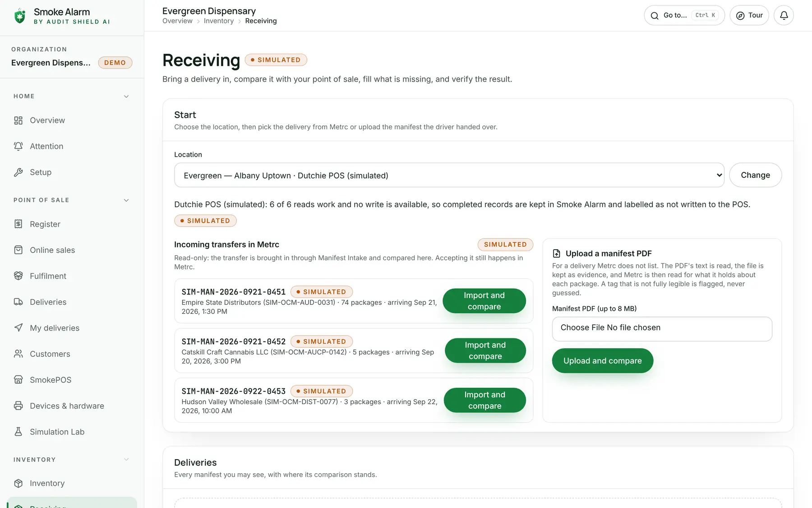Collapse the Home sidebar section
The image size is (812, 508).
click(x=126, y=97)
